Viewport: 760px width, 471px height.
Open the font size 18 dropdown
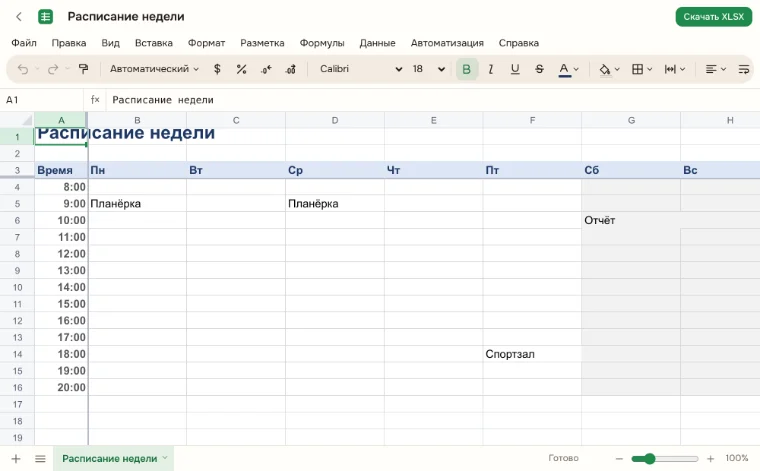[428, 69]
